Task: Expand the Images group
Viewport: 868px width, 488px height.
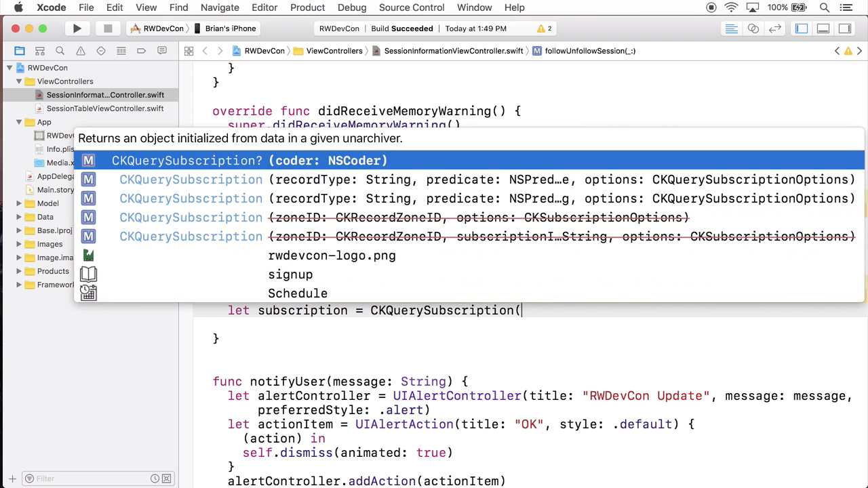Action: (19, 244)
